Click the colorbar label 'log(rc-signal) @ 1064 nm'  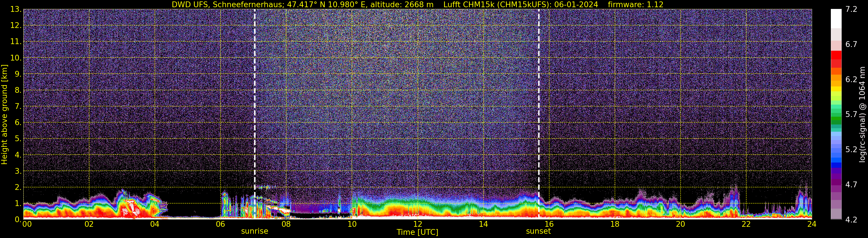click(862, 114)
